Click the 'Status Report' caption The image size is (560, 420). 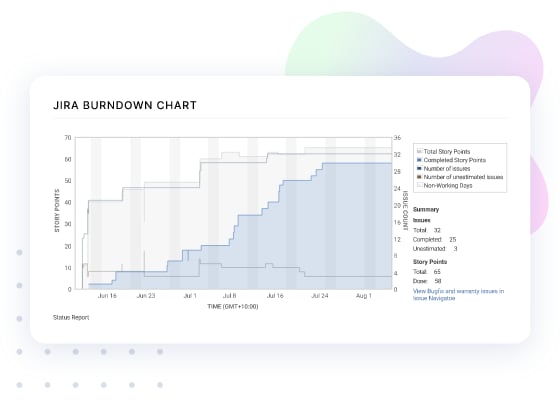point(71,318)
